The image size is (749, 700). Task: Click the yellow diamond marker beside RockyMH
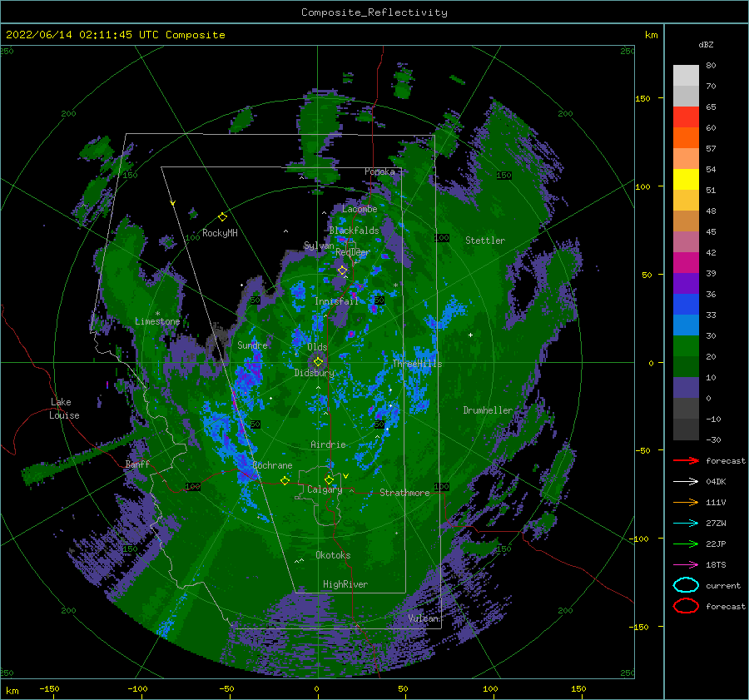[x=222, y=217]
